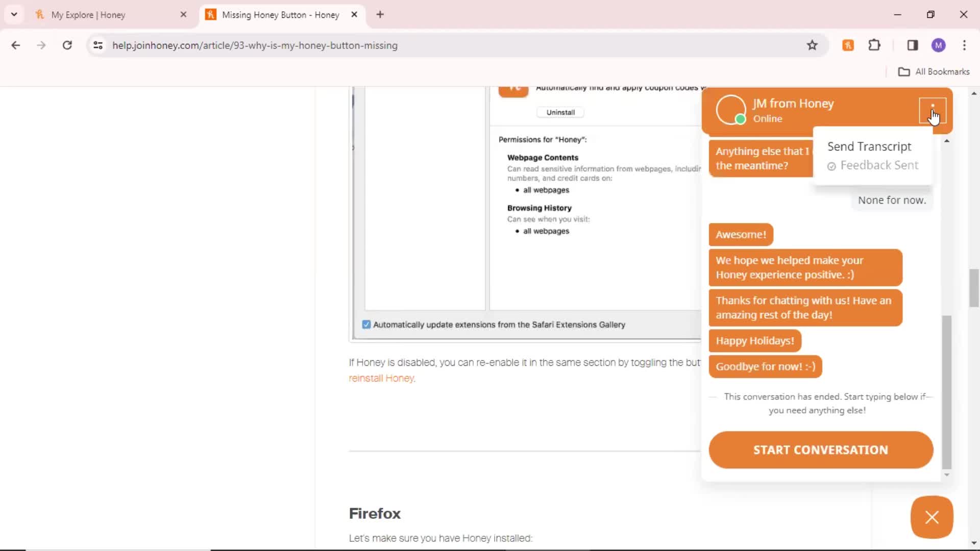Click the reinstall Honey hyperlink
The width and height of the screenshot is (980, 551).
tap(380, 378)
